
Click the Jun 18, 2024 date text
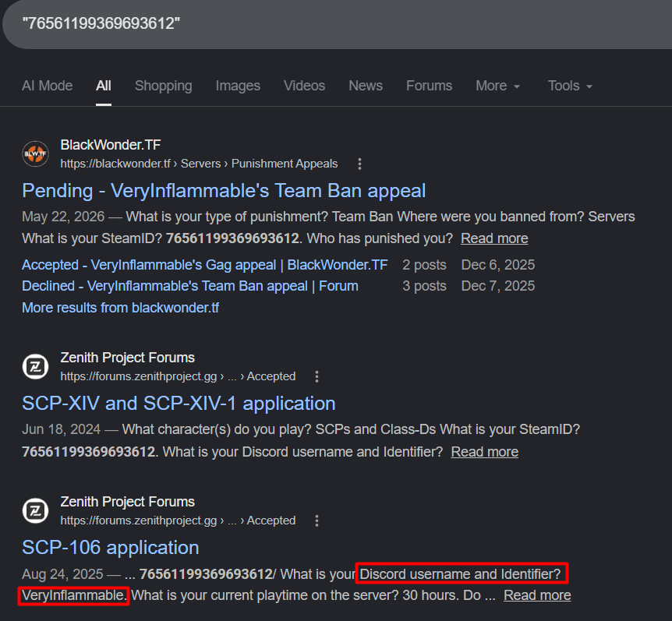point(61,429)
